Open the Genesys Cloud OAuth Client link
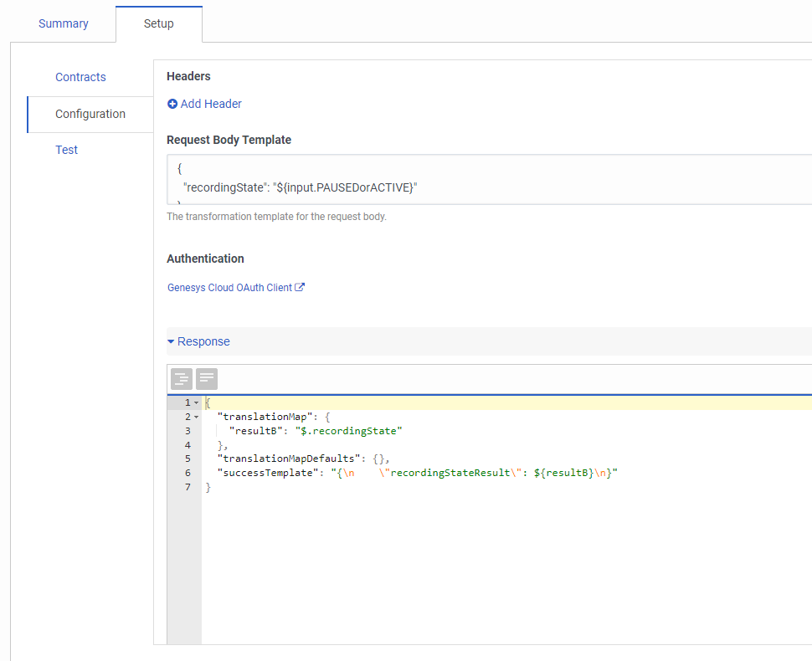This screenshot has height=661, width=812. point(229,288)
